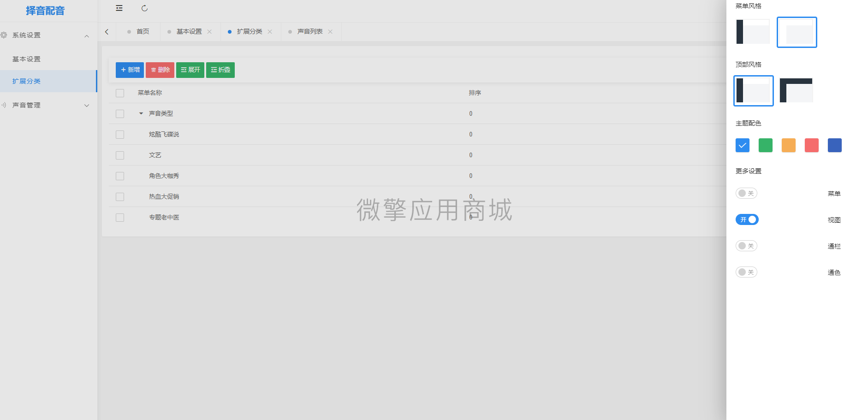Screen dimensions: 868x420
Task: Check the 炫酷飞碟说 row checkbox
Action: pyautogui.click(x=120, y=134)
